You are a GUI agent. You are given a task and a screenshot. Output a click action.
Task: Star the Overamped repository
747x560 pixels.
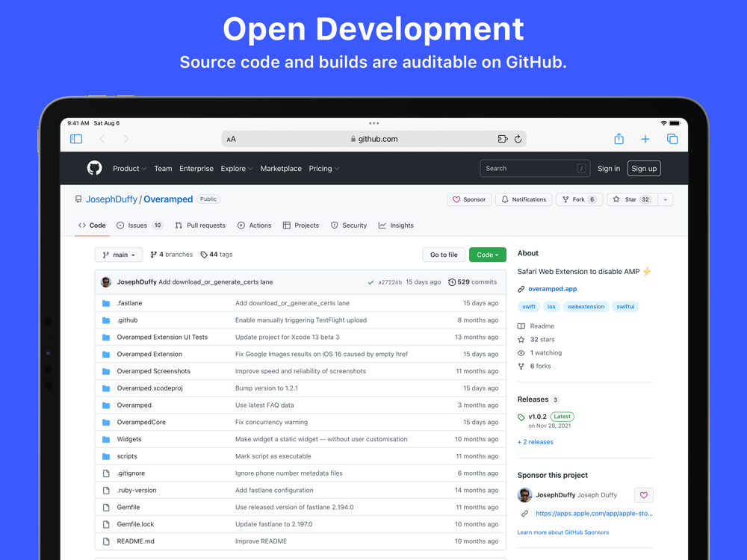tap(632, 199)
